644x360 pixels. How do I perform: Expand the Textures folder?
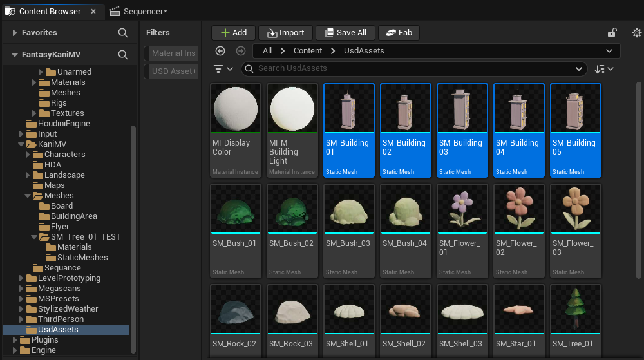click(34, 113)
